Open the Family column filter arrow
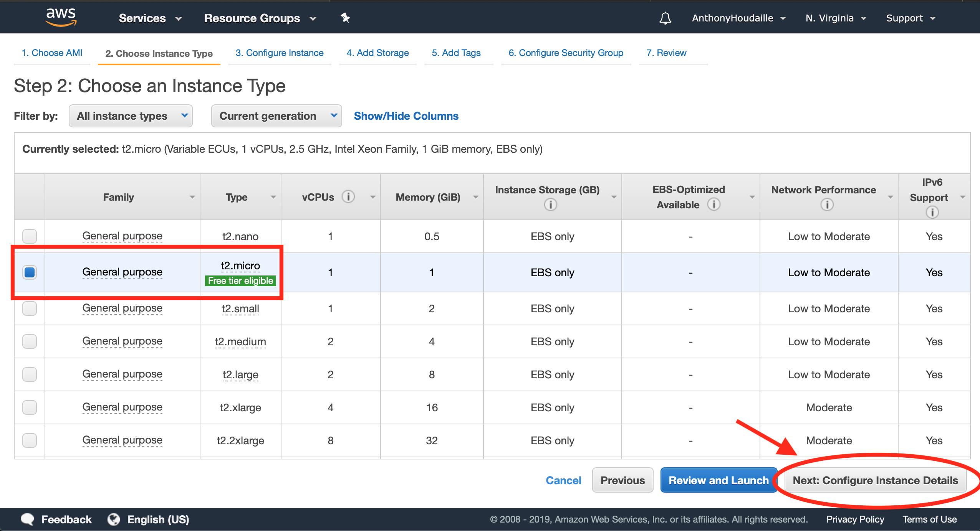The width and height of the screenshot is (980, 531). [192, 197]
